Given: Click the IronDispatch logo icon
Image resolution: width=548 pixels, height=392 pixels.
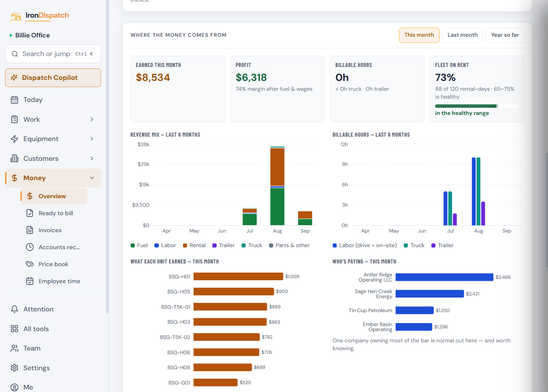Looking at the screenshot, I should 16,16.
